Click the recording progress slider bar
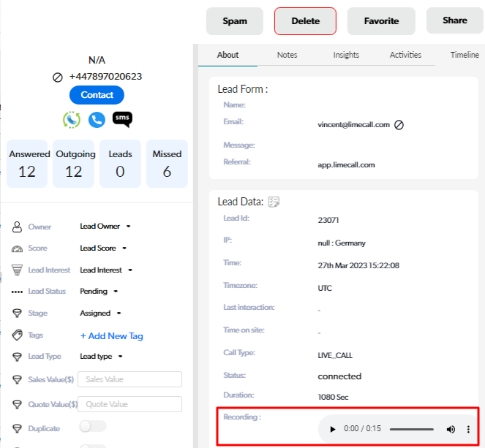This screenshot has height=448, width=485. pos(412,429)
